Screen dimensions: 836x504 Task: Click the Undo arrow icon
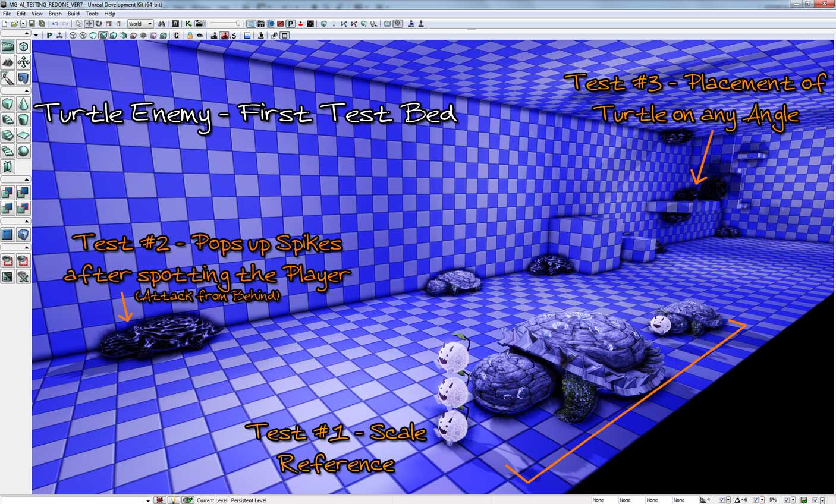55,24
